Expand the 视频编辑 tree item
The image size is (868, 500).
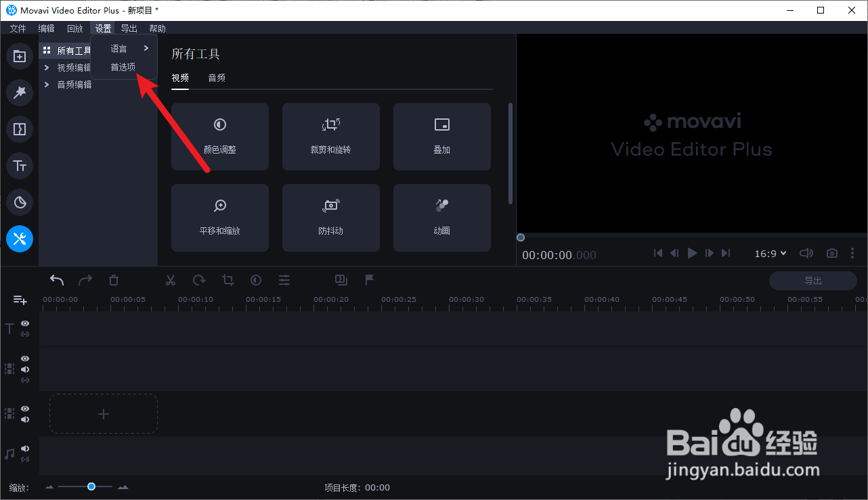(47, 68)
